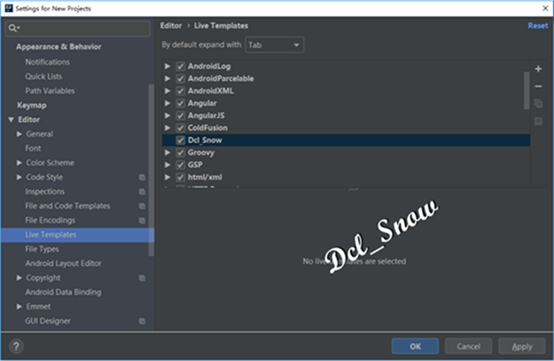Click the IntelliJ icon in title bar
554x361 pixels.
[8, 8]
